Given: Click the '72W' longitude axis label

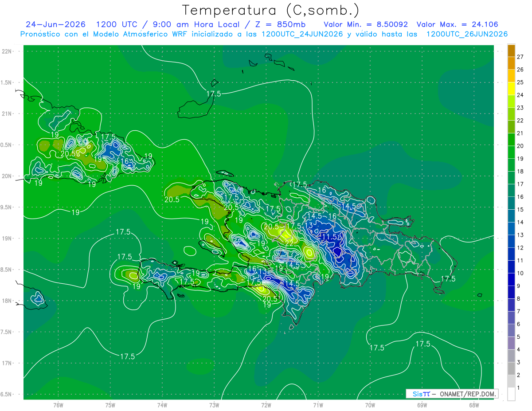Looking at the screenshot, I should pyautogui.click(x=266, y=405).
